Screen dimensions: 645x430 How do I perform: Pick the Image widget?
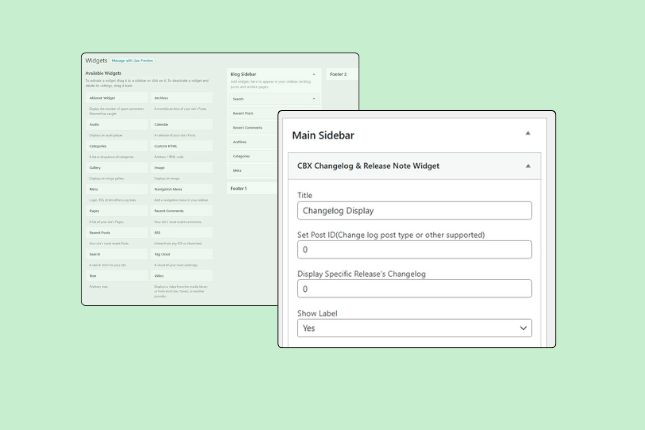point(182,168)
